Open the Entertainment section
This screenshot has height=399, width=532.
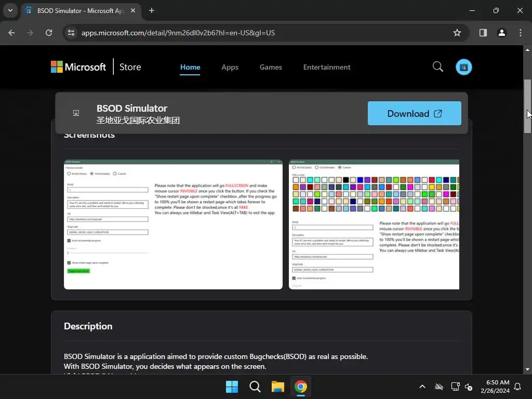(327, 67)
